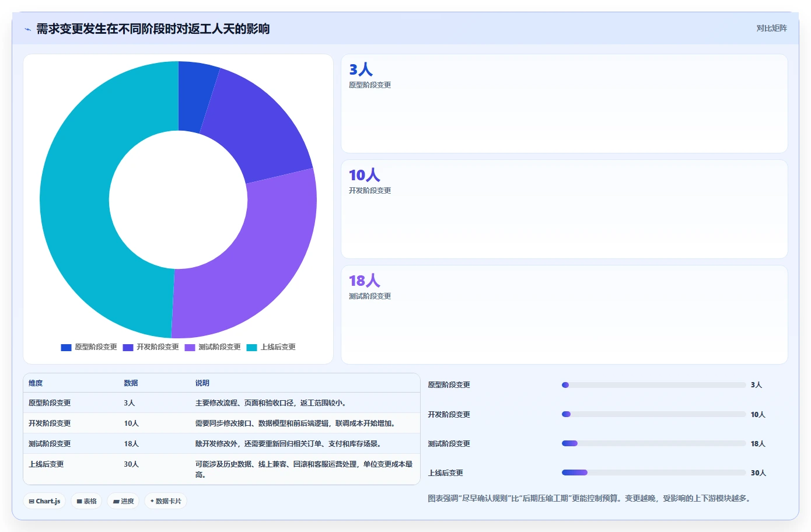
Task: Click the footnote starting 图表强调
Action: tap(590, 498)
